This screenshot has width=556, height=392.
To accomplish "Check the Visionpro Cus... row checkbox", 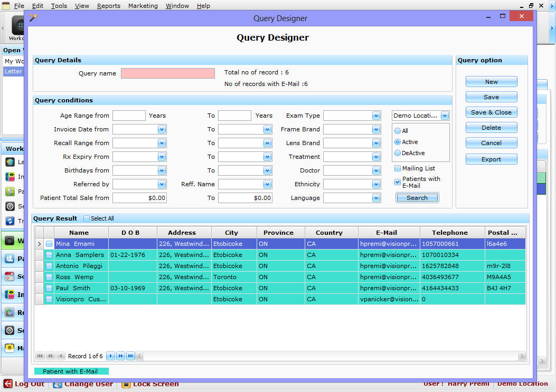I will pyautogui.click(x=49, y=299).
